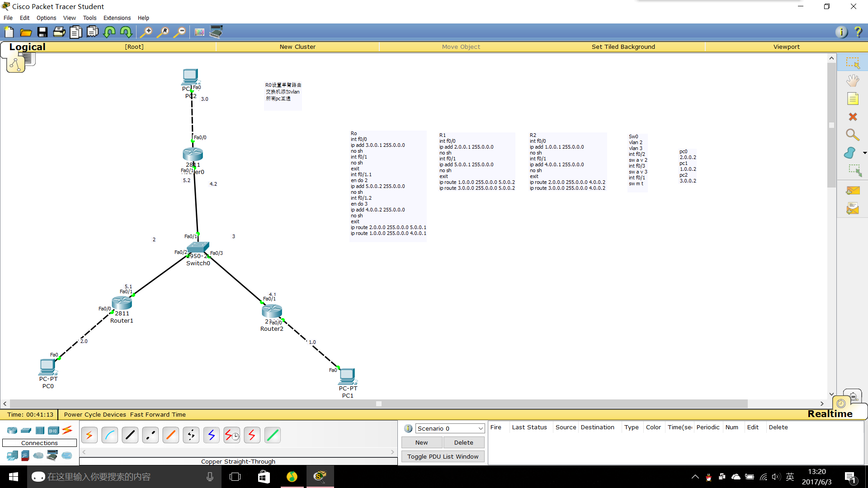Select the Select tool
This screenshot has height=488, width=868.
(x=853, y=63)
